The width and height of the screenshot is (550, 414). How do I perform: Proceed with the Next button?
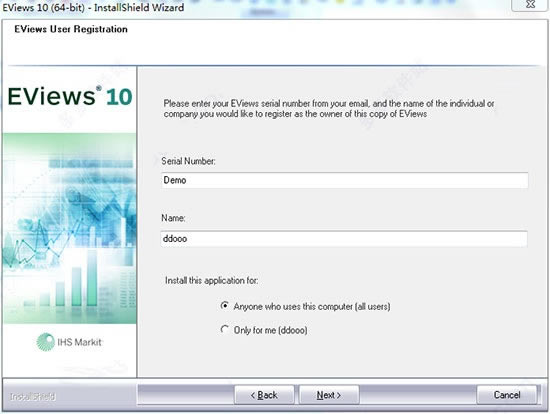point(329,395)
